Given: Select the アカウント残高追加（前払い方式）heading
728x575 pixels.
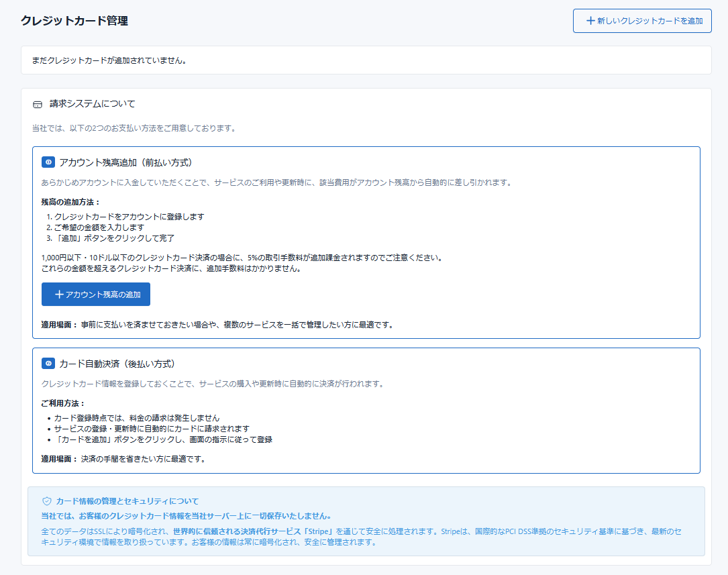Looking at the screenshot, I should pyautogui.click(x=126, y=162).
